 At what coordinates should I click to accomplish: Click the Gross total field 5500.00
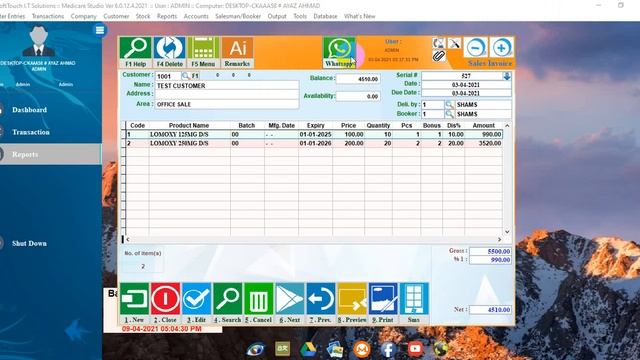[x=490, y=251]
